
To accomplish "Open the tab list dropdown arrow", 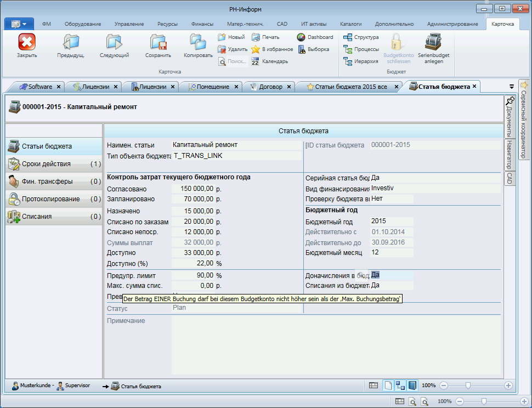I will 512,86.
